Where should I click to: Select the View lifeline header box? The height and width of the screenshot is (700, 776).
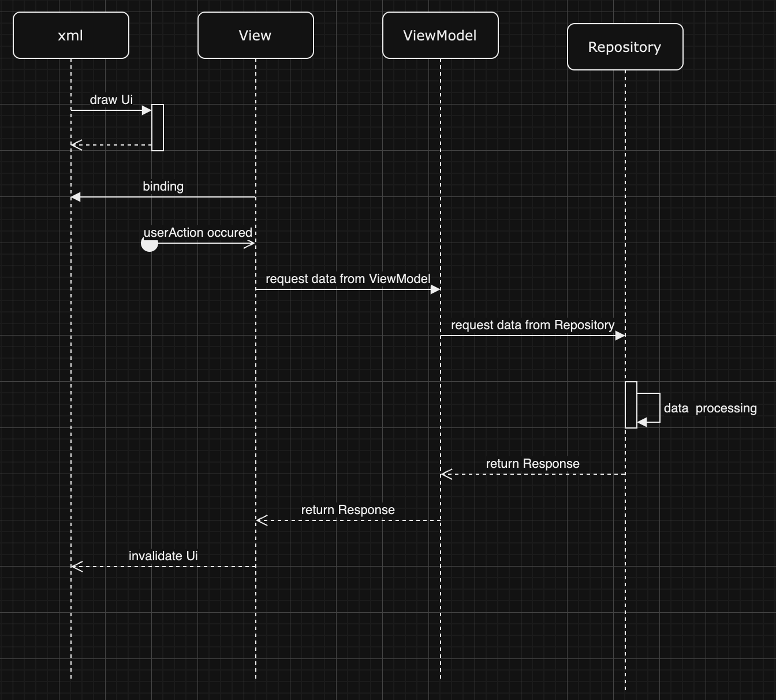(255, 35)
